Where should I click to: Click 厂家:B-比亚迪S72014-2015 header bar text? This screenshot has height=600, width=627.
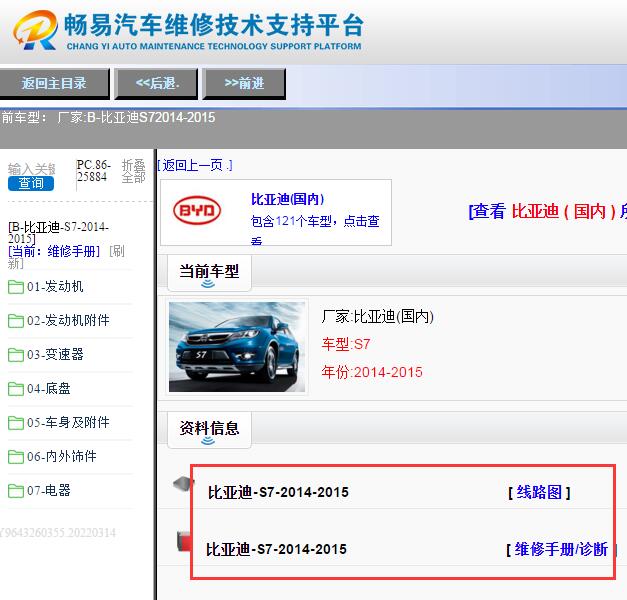click(136, 118)
